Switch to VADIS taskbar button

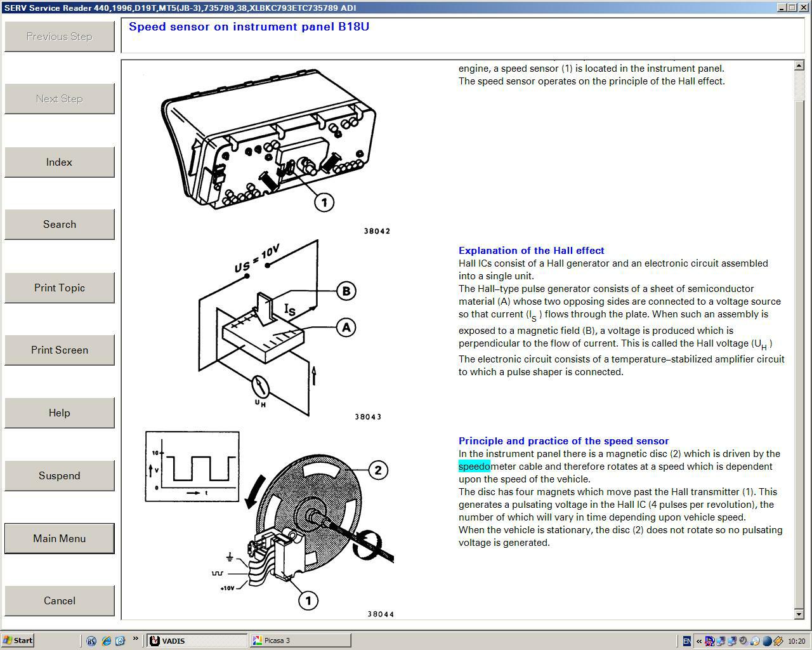pyautogui.click(x=197, y=640)
